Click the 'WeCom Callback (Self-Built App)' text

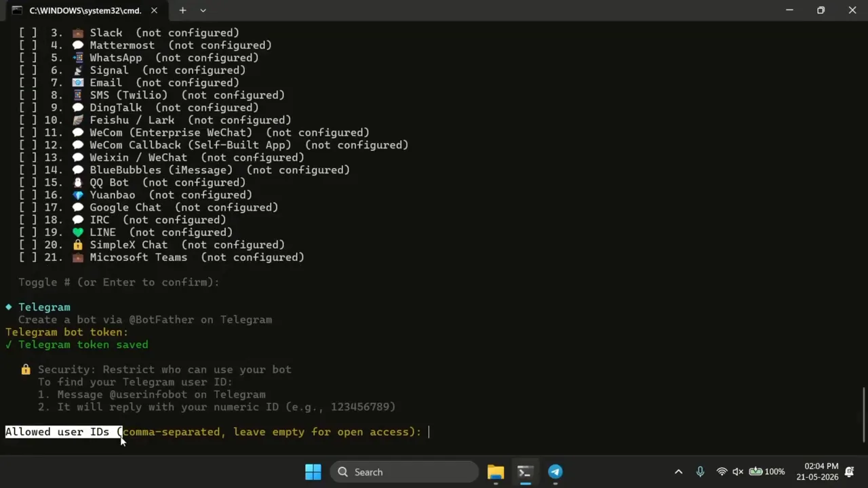(x=191, y=145)
